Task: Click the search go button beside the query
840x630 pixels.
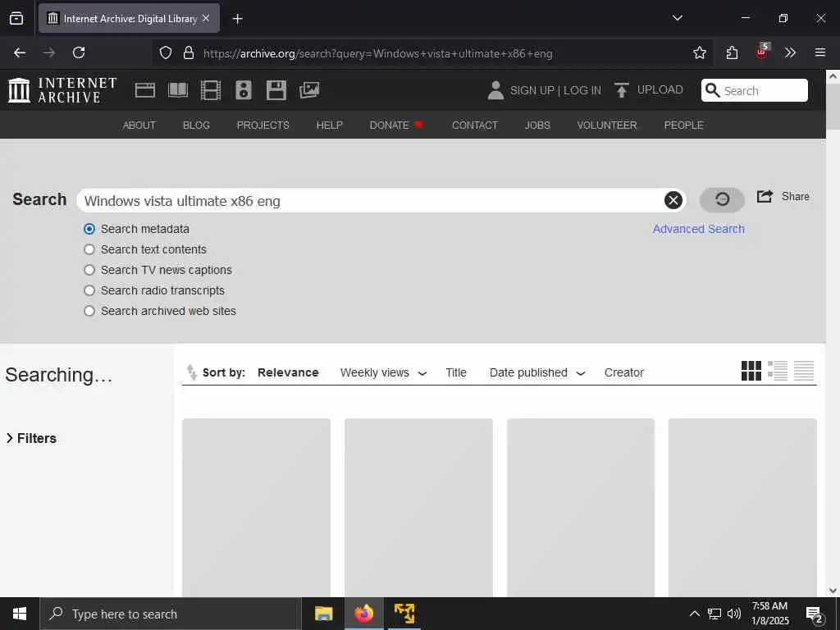Action: [x=722, y=200]
